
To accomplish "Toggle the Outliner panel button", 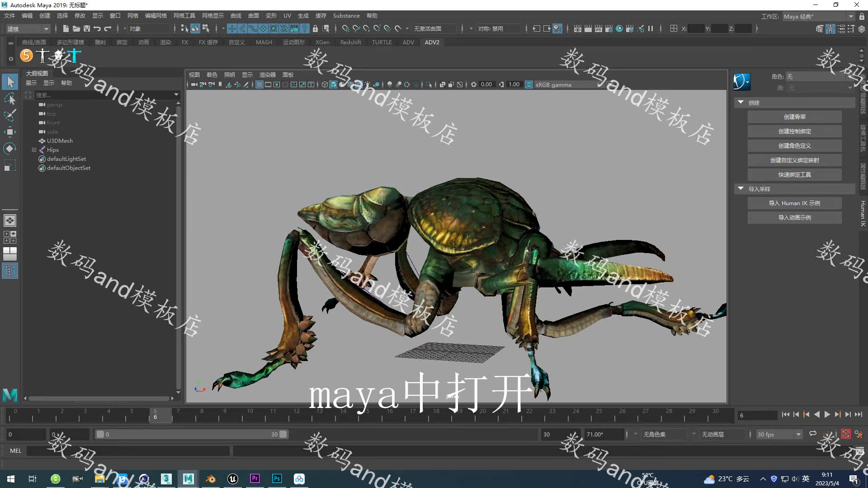I will [x=10, y=271].
